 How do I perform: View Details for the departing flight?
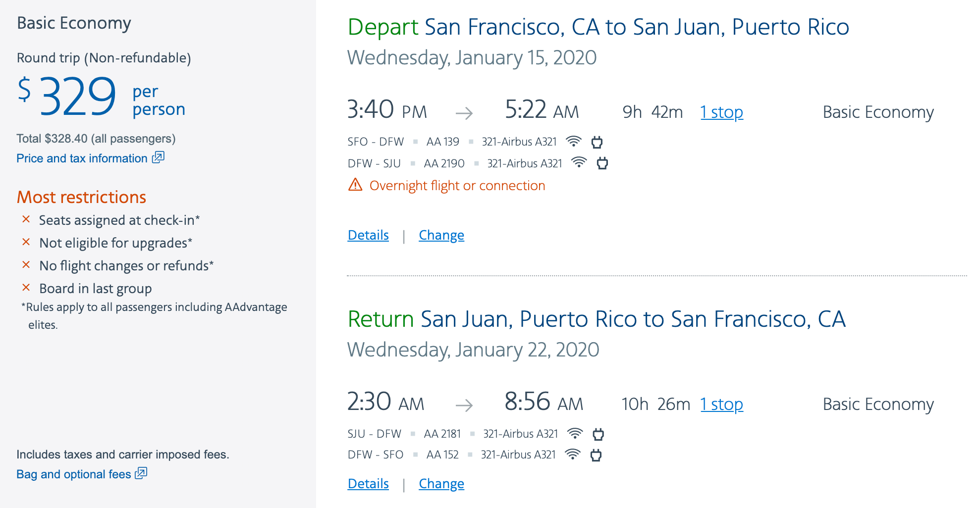tap(368, 235)
